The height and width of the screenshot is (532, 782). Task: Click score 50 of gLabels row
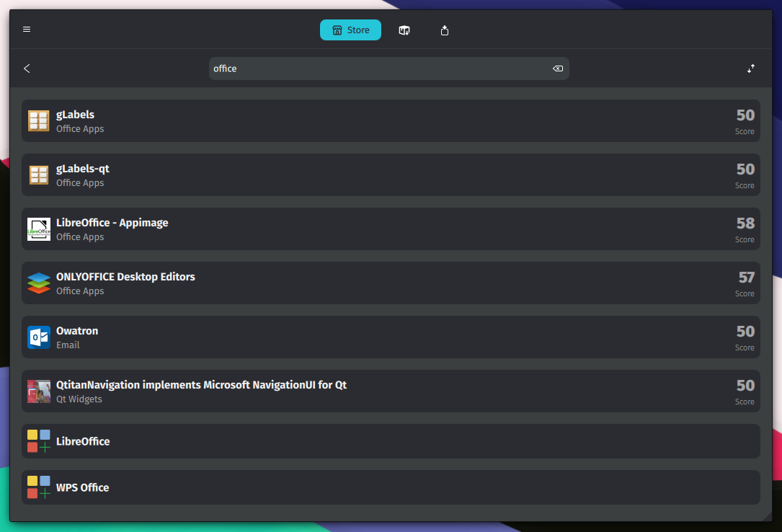pos(745,115)
